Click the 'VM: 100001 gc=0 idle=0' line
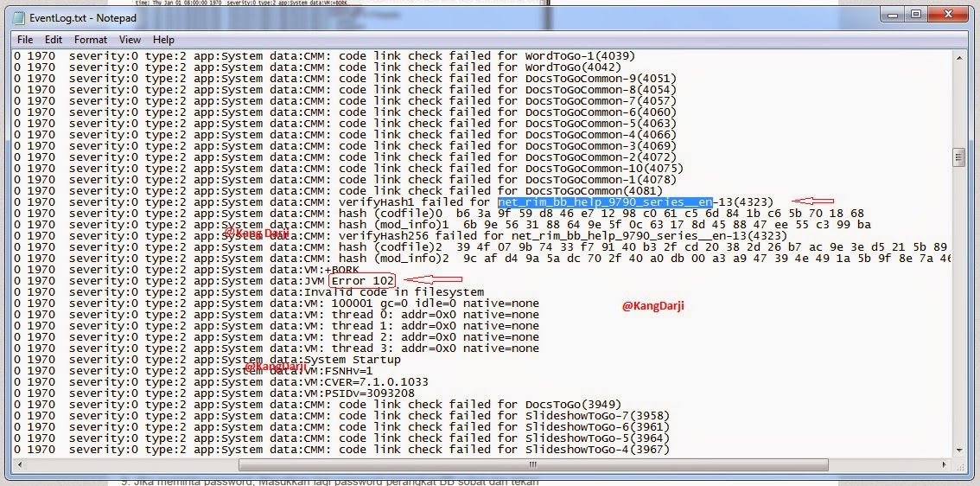 (277, 304)
